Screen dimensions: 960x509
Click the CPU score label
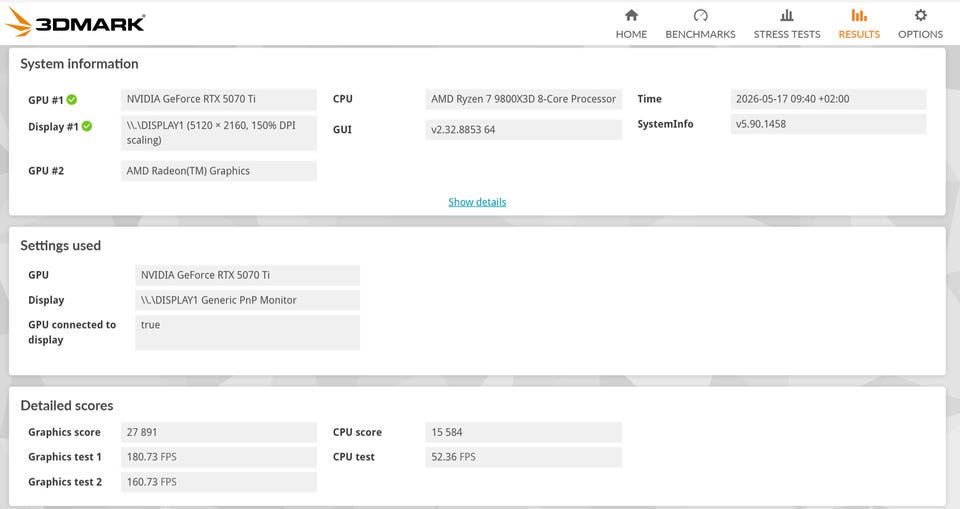(358, 432)
